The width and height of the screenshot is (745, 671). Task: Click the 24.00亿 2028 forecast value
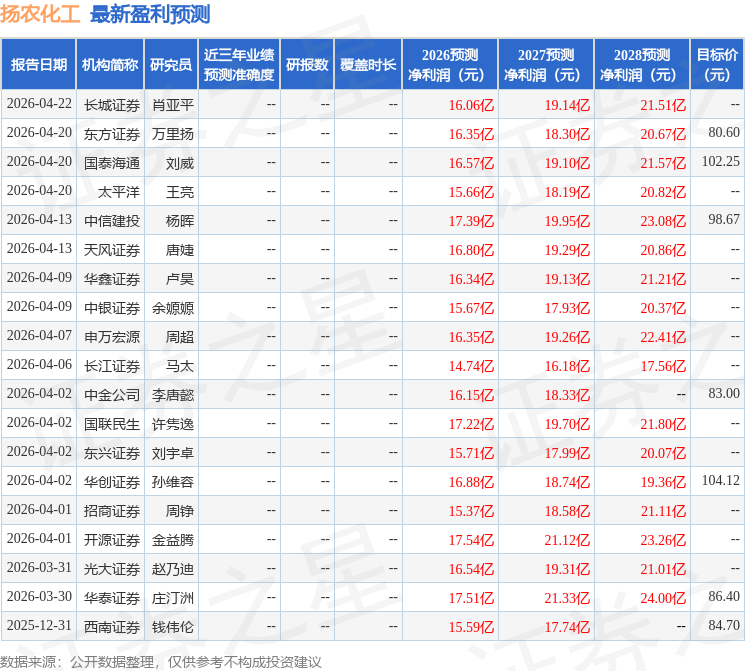[663, 598]
